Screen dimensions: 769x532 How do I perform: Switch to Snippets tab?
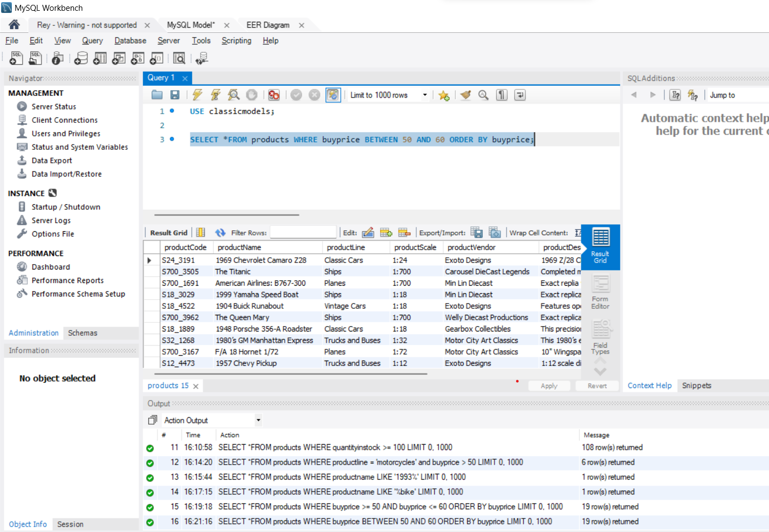(x=697, y=385)
